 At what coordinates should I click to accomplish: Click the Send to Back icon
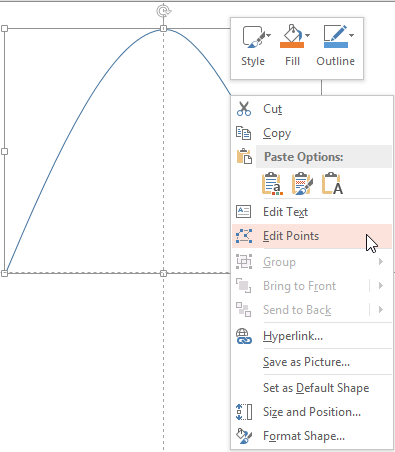pyautogui.click(x=244, y=310)
